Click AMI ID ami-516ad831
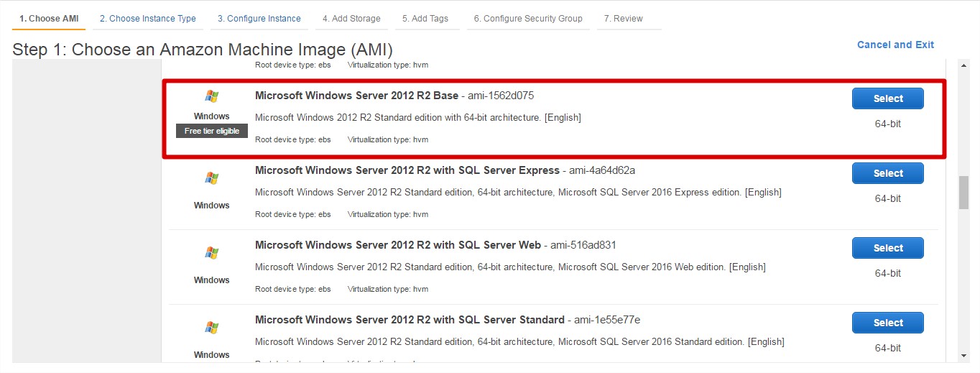The height and width of the screenshot is (373, 980). tap(583, 245)
